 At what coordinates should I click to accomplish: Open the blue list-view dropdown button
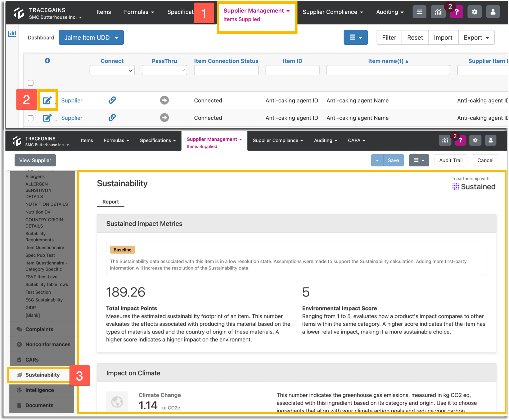tap(356, 37)
